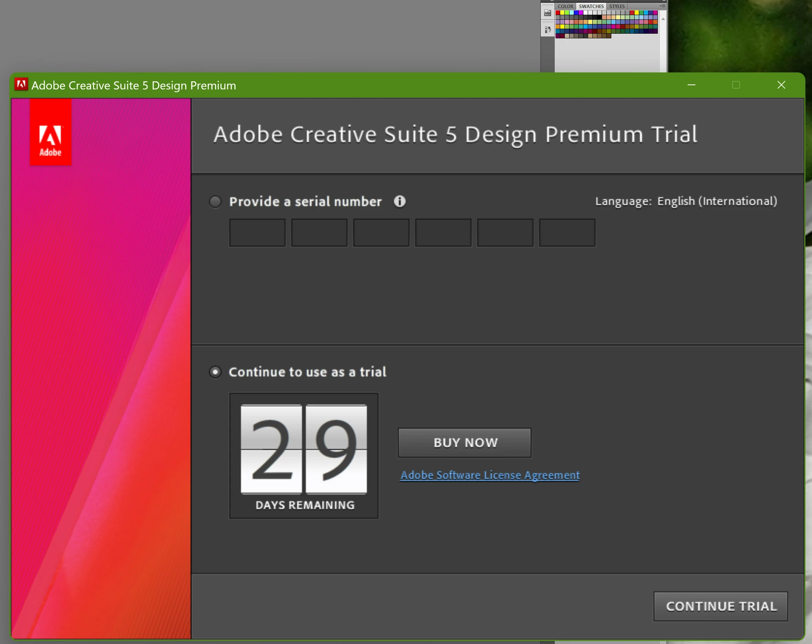The width and height of the screenshot is (812, 644).
Task: Pick the first red swatch
Action: [558, 13]
